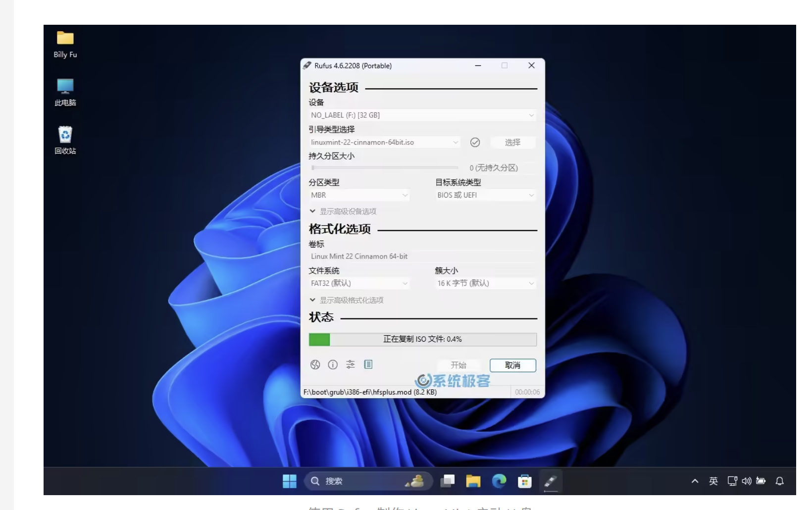Open the 设备 NO_LABEL (F:) dropdown
812x510 pixels.
(x=422, y=115)
